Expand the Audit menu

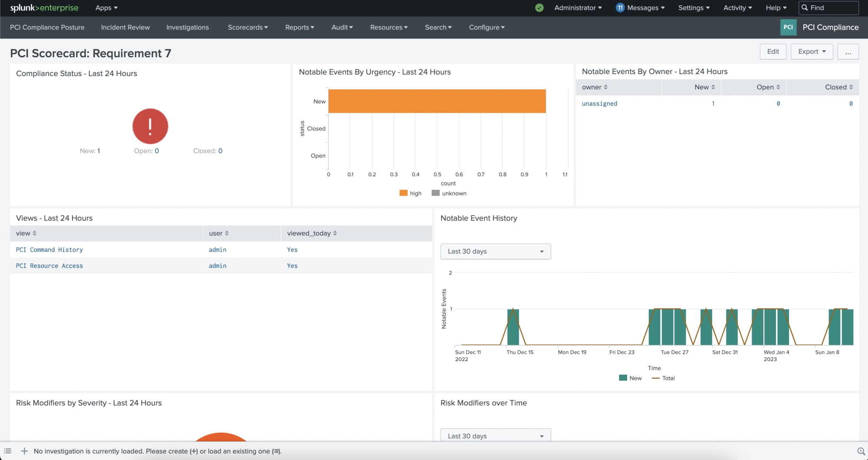(342, 27)
